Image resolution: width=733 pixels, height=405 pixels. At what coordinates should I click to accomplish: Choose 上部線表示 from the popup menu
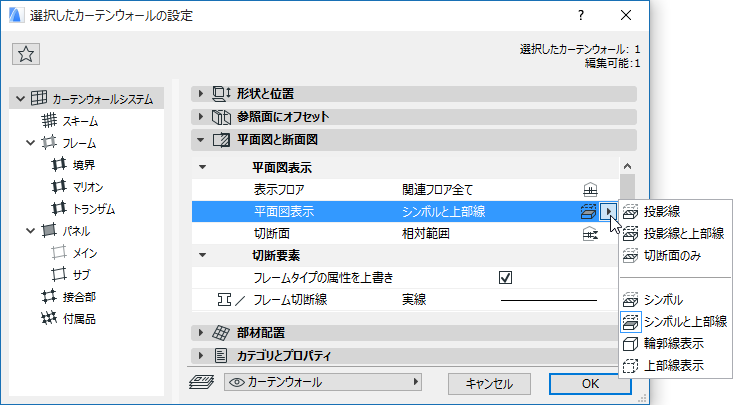[676, 366]
